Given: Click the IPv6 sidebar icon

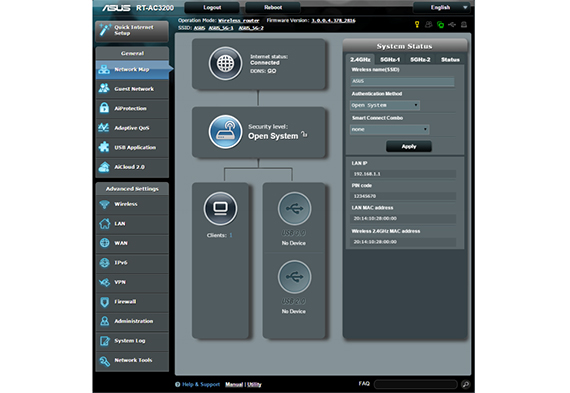Looking at the screenshot, I should (x=105, y=262).
